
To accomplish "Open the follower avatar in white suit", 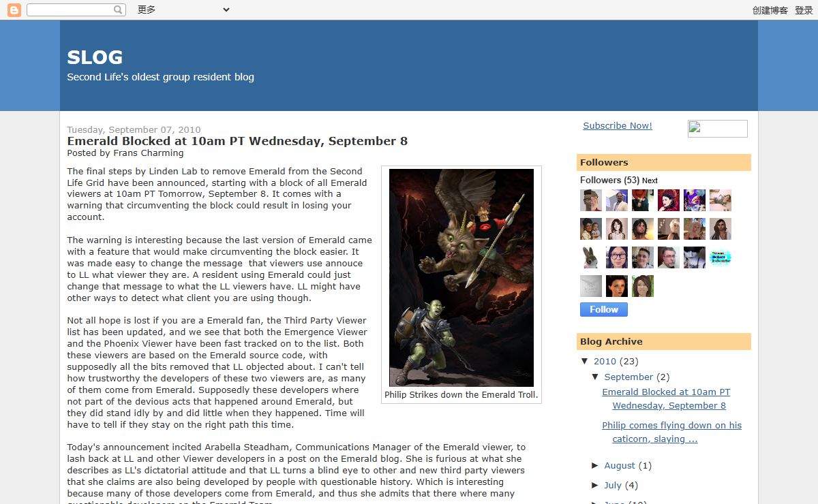I will point(617,200).
